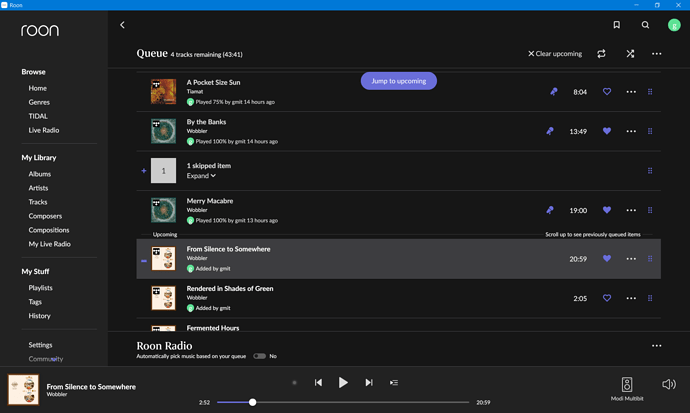Click A Pocket Size Sun album cover

(163, 91)
